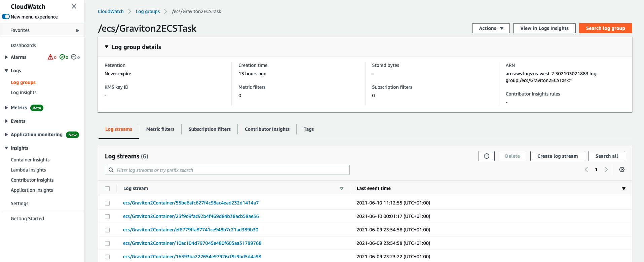
Task: Check the 55be6afc627f log stream row
Action: coord(107,203)
